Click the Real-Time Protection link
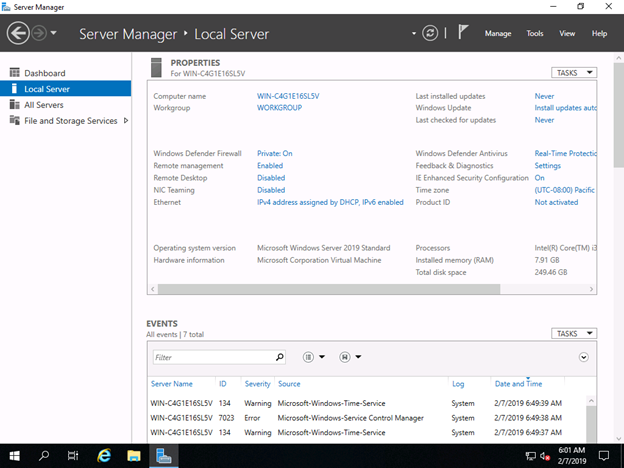624x468 pixels. point(566,153)
